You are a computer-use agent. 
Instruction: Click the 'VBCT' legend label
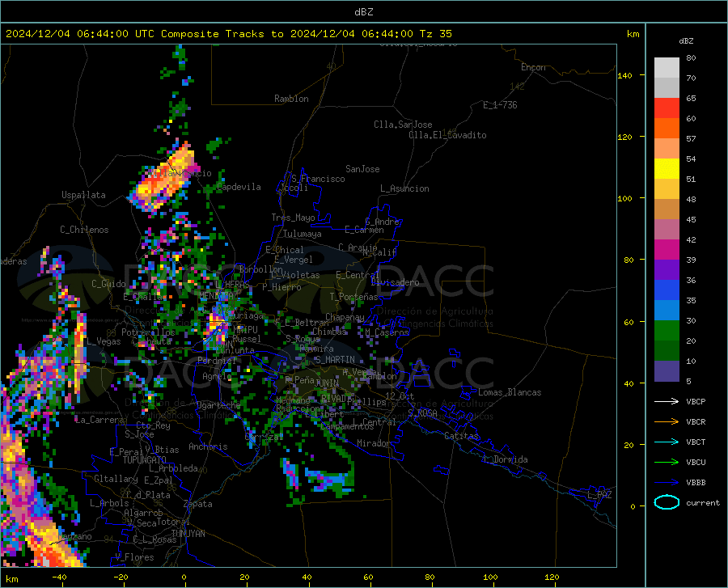pyautogui.click(x=696, y=442)
